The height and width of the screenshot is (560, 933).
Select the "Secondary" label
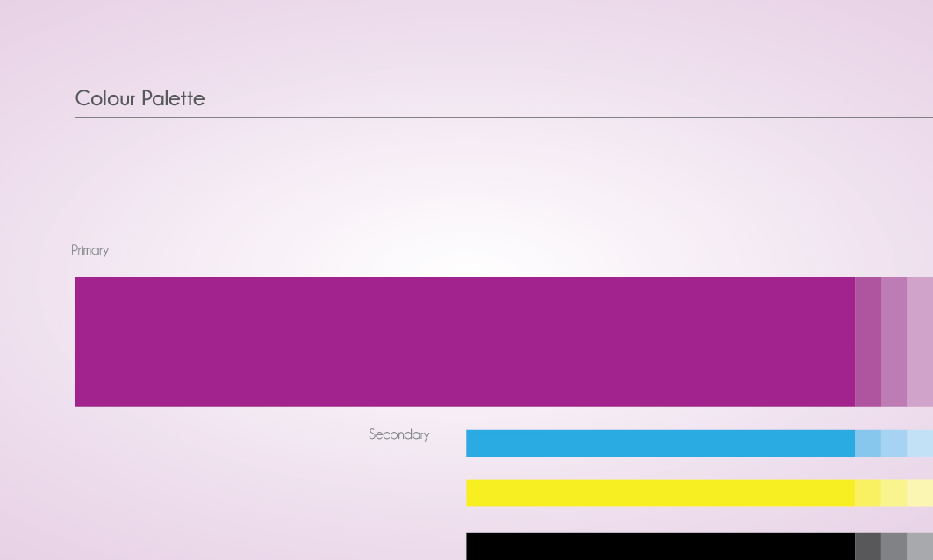(399, 434)
